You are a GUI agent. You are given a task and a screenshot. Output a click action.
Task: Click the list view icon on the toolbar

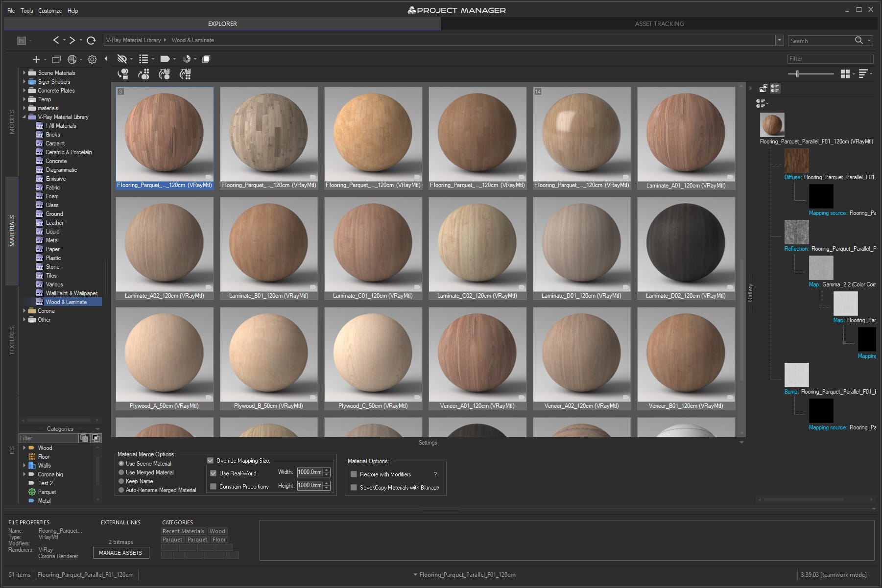pos(144,59)
